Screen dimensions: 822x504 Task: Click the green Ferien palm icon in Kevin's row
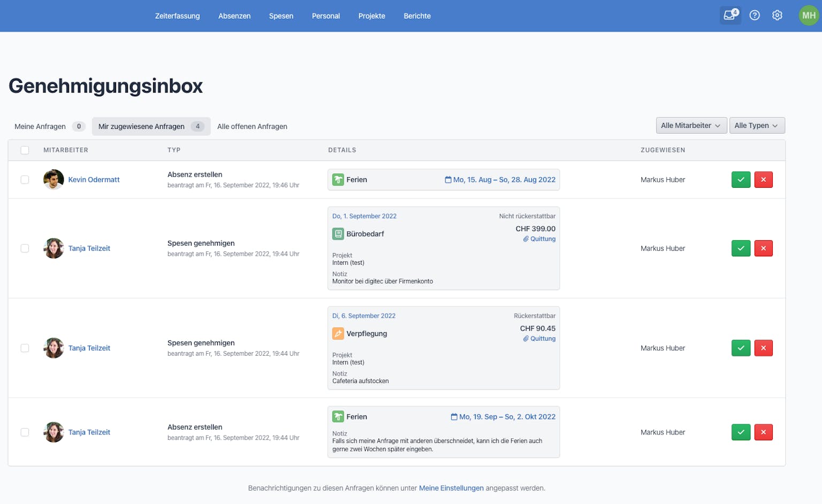338,180
